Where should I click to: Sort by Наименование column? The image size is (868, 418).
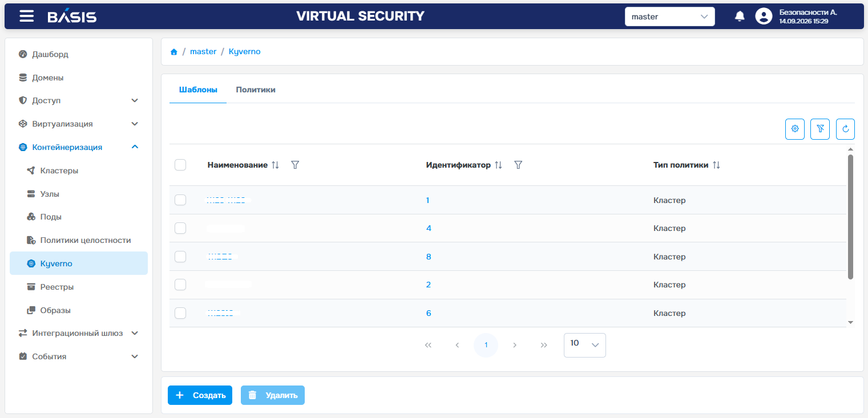click(276, 165)
